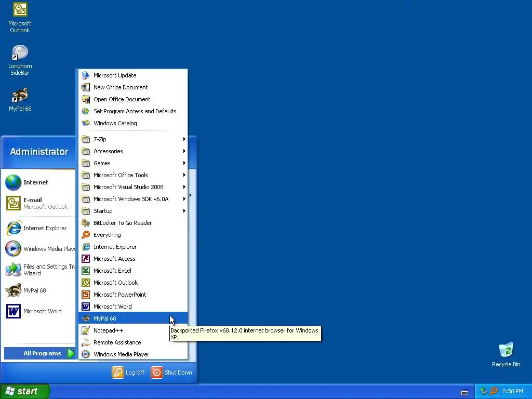This screenshot has height=399, width=532.
Task: Expand the Microsoft Office Tools submenu arrow
Action: (x=184, y=175)
